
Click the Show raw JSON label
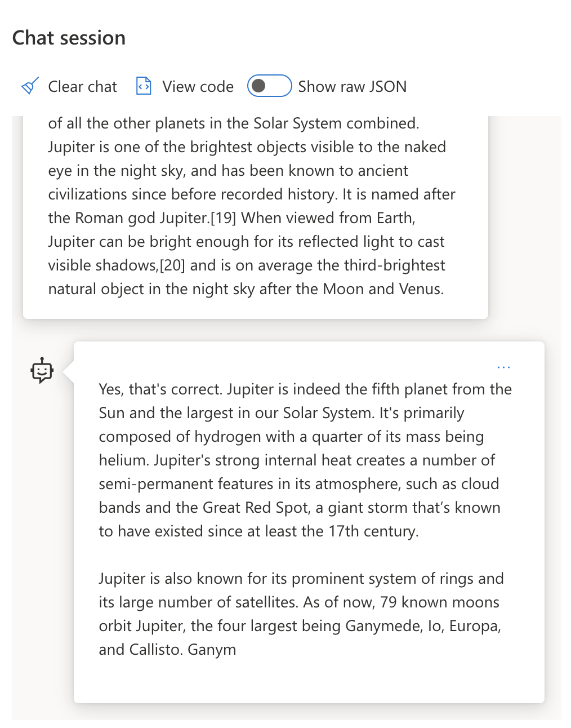352,86
